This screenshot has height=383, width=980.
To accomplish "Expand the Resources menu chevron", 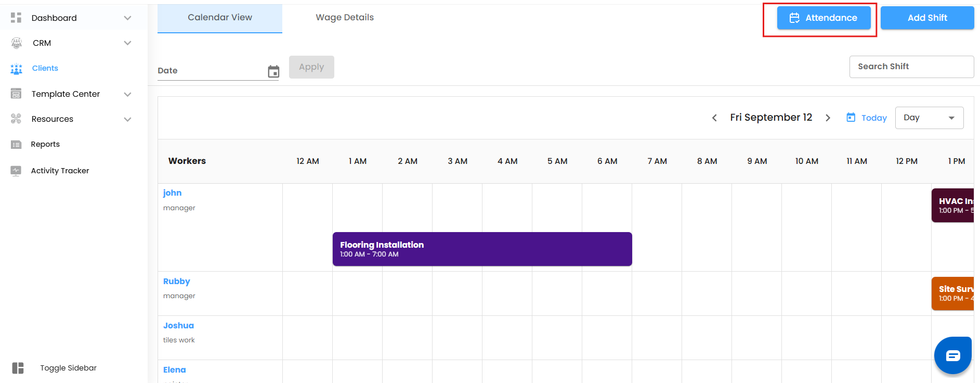I will pos(127,119).
